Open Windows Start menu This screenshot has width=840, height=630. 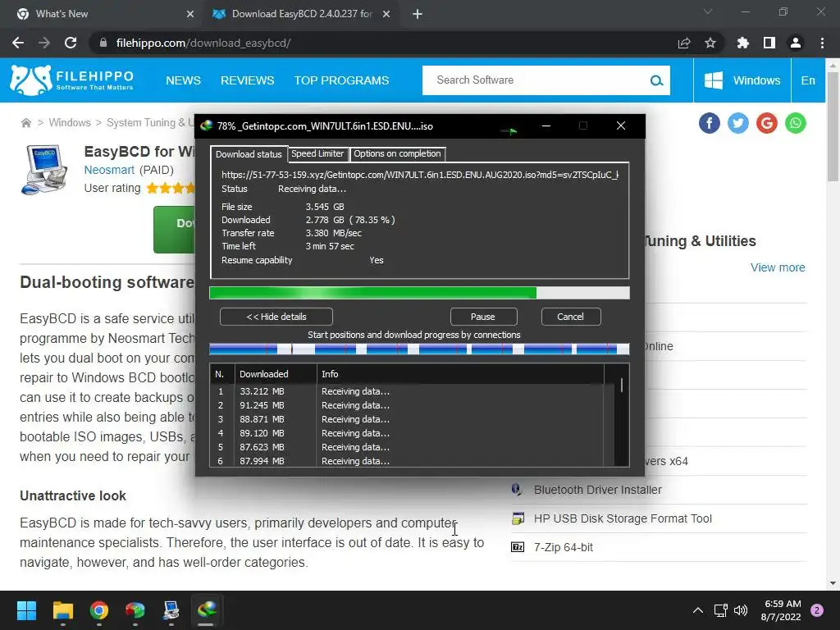(x=26, y=610)
